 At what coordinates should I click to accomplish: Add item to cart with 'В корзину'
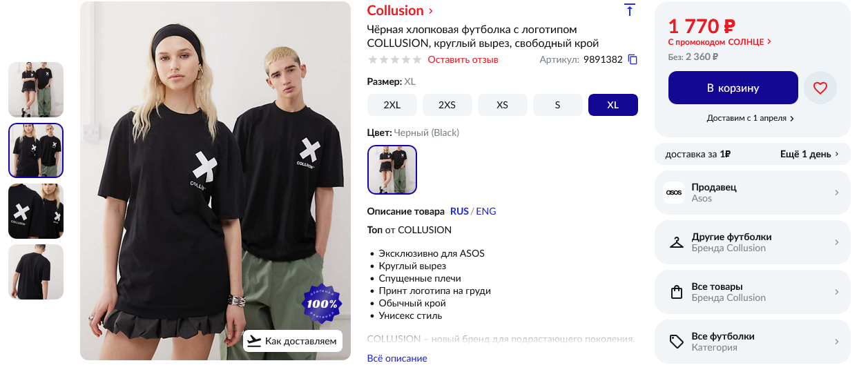pos(733,88)
